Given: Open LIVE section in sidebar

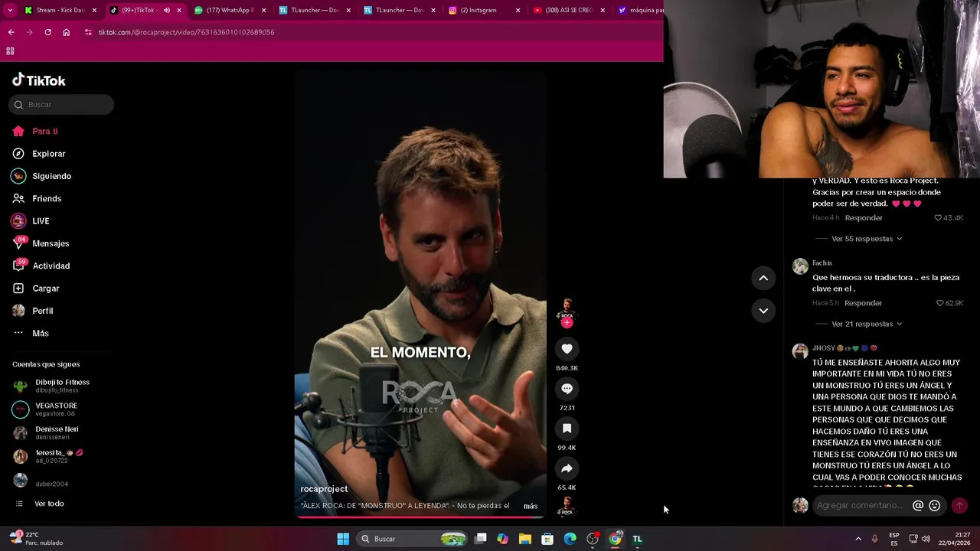Looking at the screenshot, I should tap(31, 221).
